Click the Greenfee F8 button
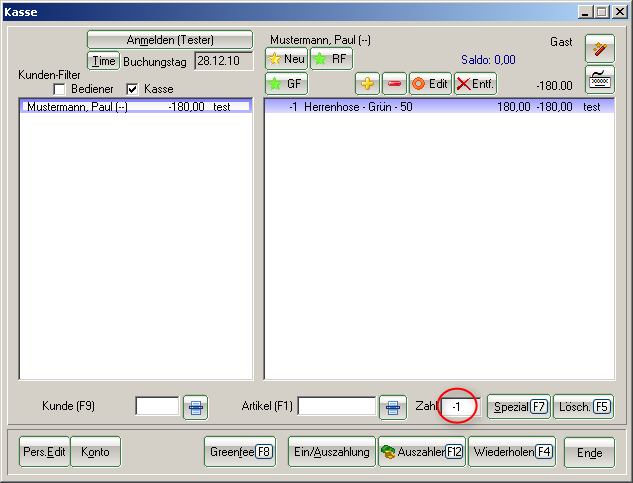Screen dimensions: 633x483 click(240, 452)
